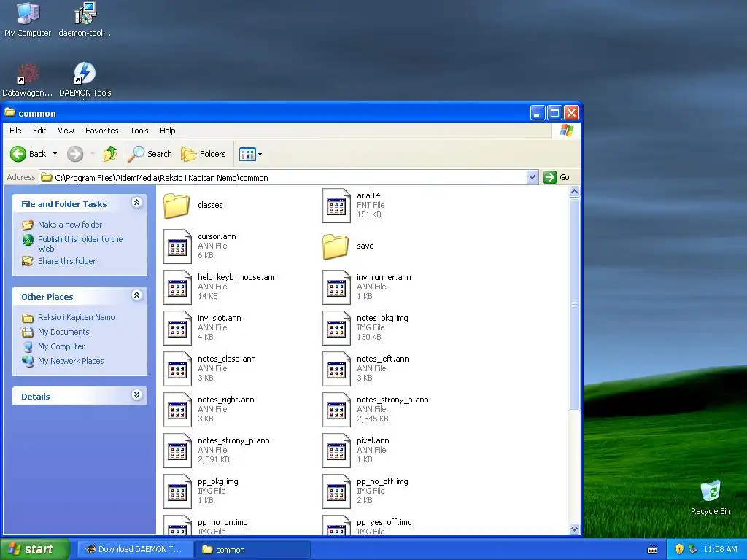Click the common taskbar button

click(x=252, y=550)
